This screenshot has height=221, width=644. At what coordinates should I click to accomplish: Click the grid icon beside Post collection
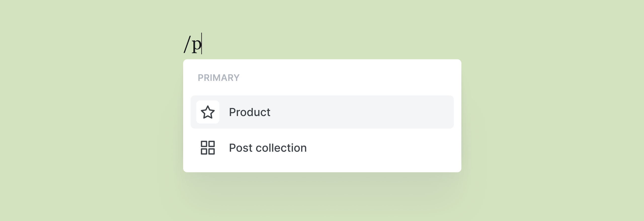click(x=208, y=148)
